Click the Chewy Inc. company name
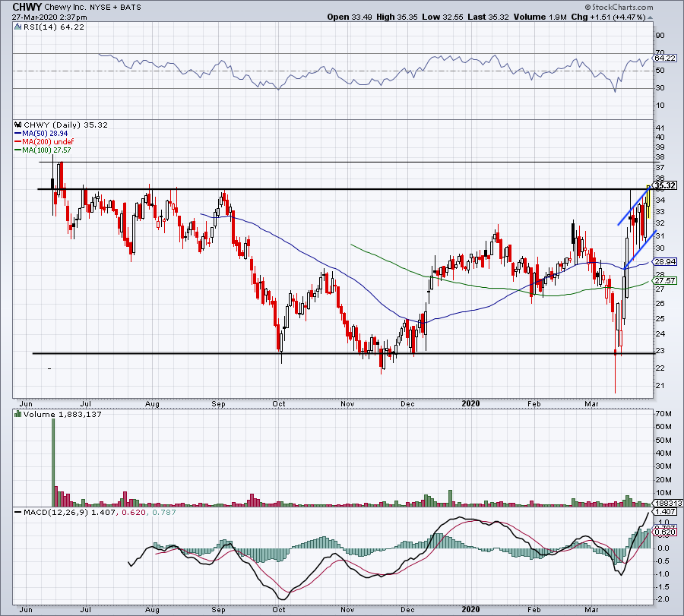 (x=65, y=8)
